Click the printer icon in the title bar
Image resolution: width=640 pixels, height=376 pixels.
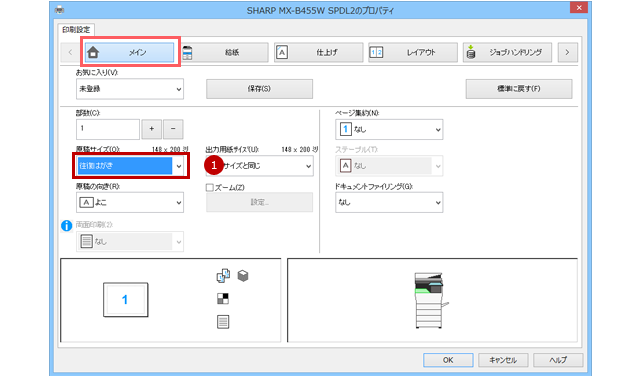59,9
